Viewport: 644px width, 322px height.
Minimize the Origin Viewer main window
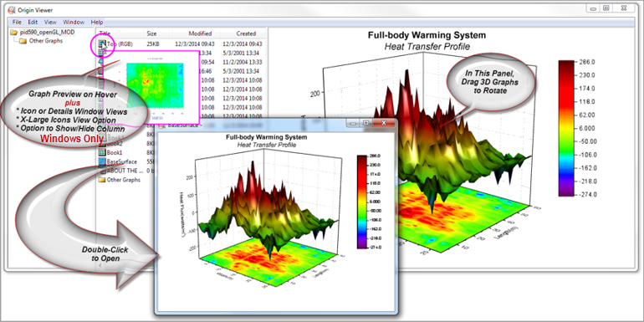point(594,8)
